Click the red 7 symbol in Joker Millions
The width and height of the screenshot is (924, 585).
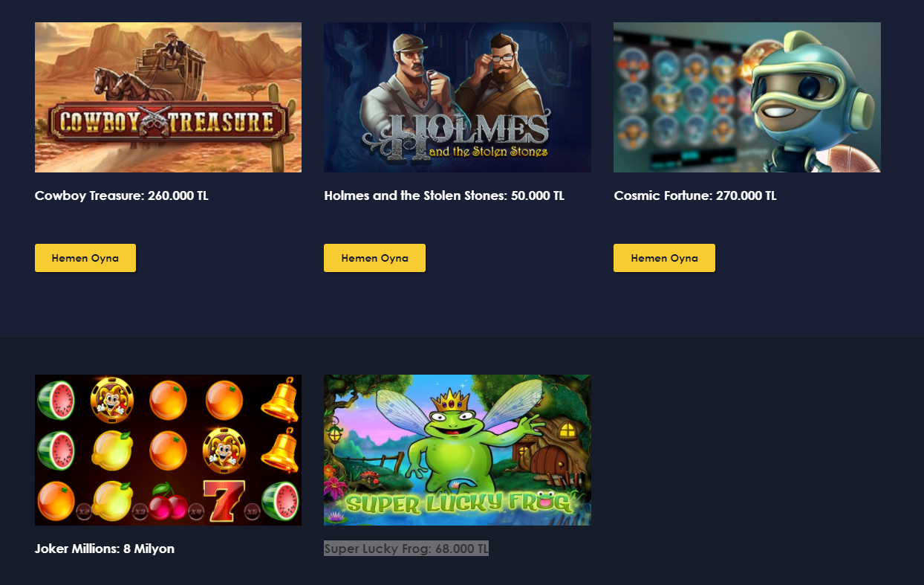225,501
